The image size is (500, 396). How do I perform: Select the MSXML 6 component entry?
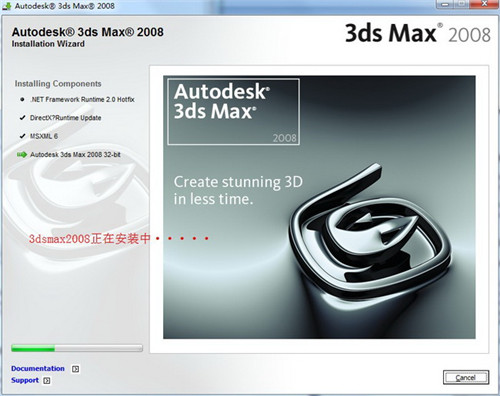click(x=44, y=136)
